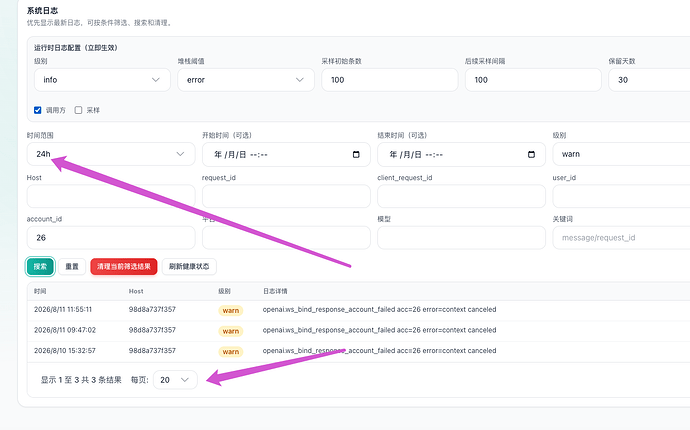
Task: Click the Host filter input
Action: coord(111,196)
